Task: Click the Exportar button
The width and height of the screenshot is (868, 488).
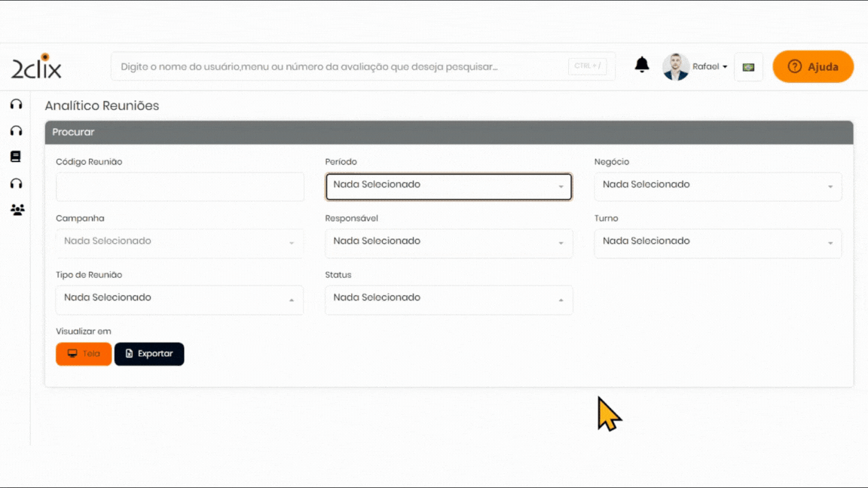Action: [149, 354]
